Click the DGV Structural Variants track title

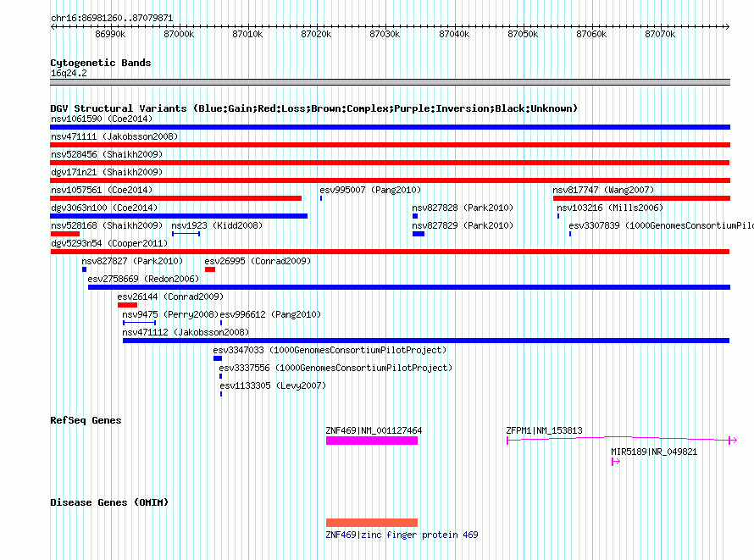pyautogui.click(x=314, y=108)
